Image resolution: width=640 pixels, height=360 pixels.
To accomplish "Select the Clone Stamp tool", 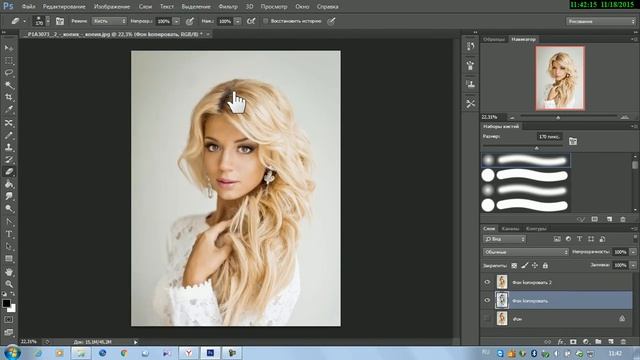I will [x=9, y=147].
